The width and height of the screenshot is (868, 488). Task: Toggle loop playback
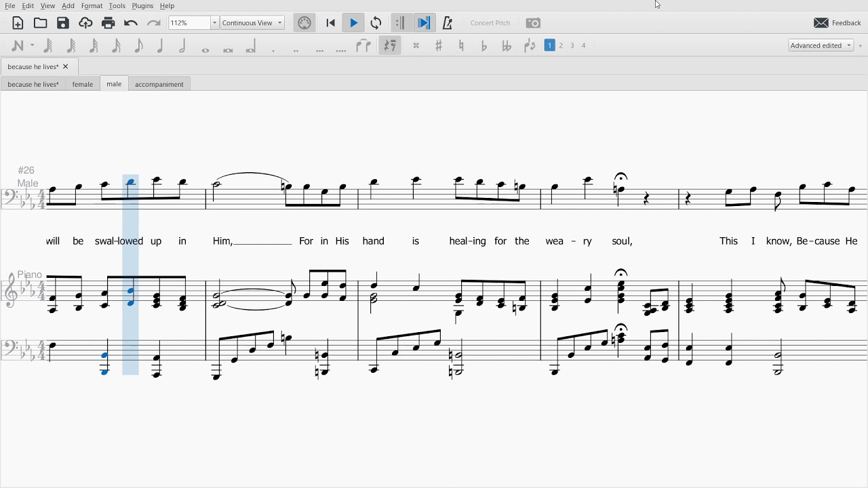(x=376, y=23)
